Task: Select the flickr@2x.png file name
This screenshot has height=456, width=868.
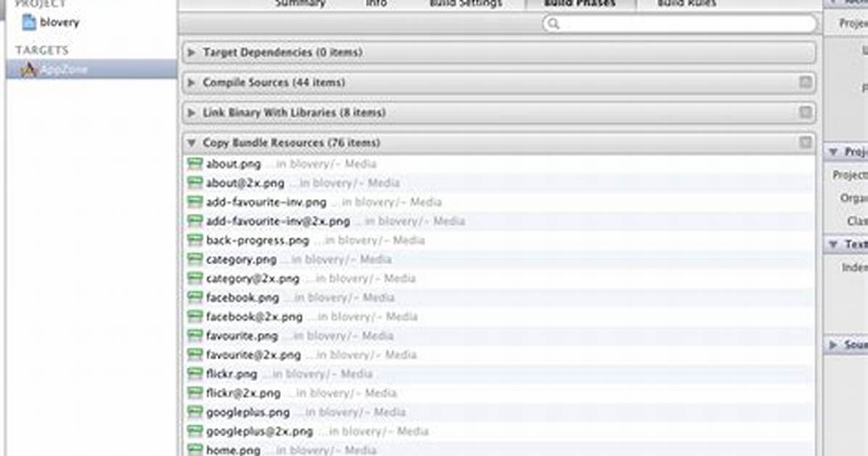Action: (x=244, y=393)
